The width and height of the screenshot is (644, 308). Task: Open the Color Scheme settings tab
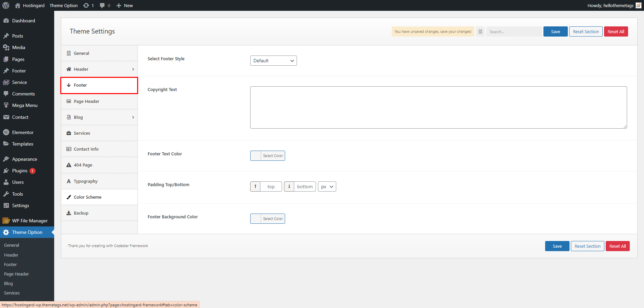point(99,197)
